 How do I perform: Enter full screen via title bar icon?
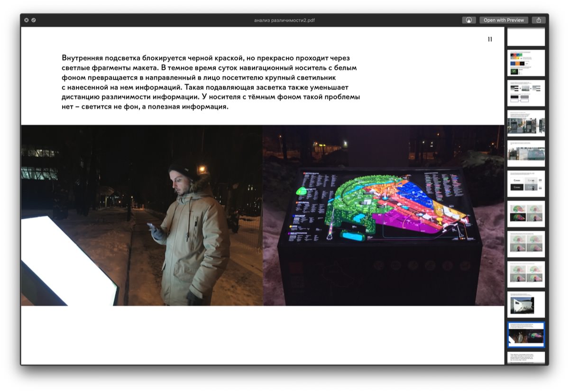pos(34,20)
